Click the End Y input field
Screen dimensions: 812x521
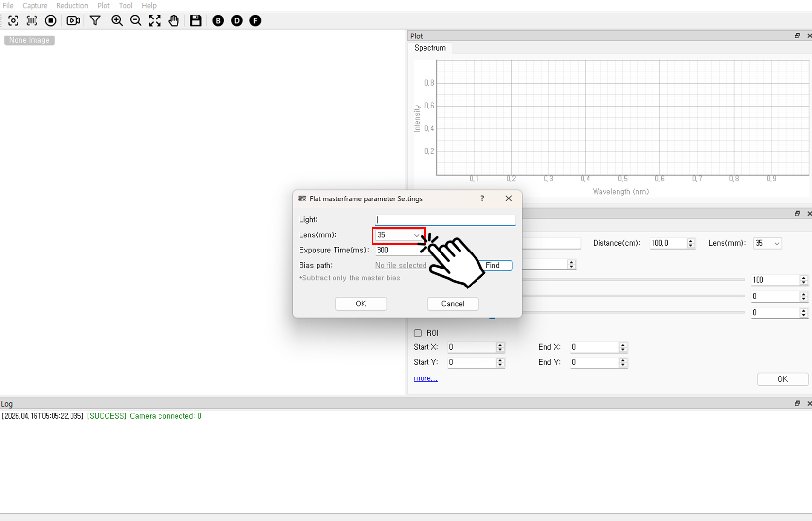click(595, 362)
